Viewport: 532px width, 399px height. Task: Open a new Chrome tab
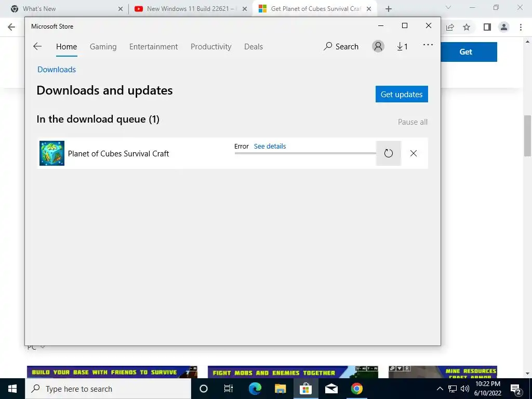[389, 9]
